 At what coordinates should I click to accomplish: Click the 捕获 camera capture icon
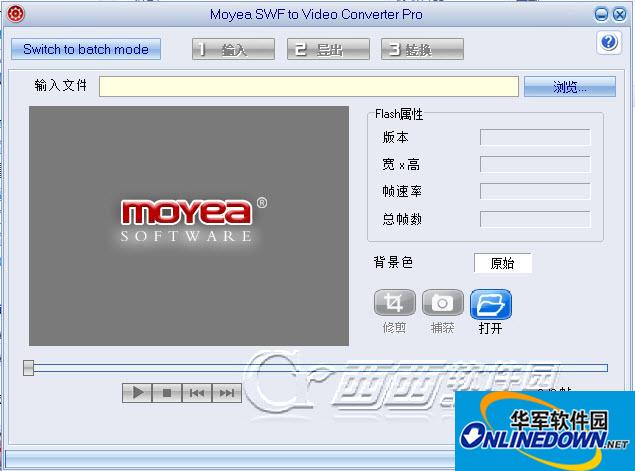pyautogui.click(x=443, y=303)
